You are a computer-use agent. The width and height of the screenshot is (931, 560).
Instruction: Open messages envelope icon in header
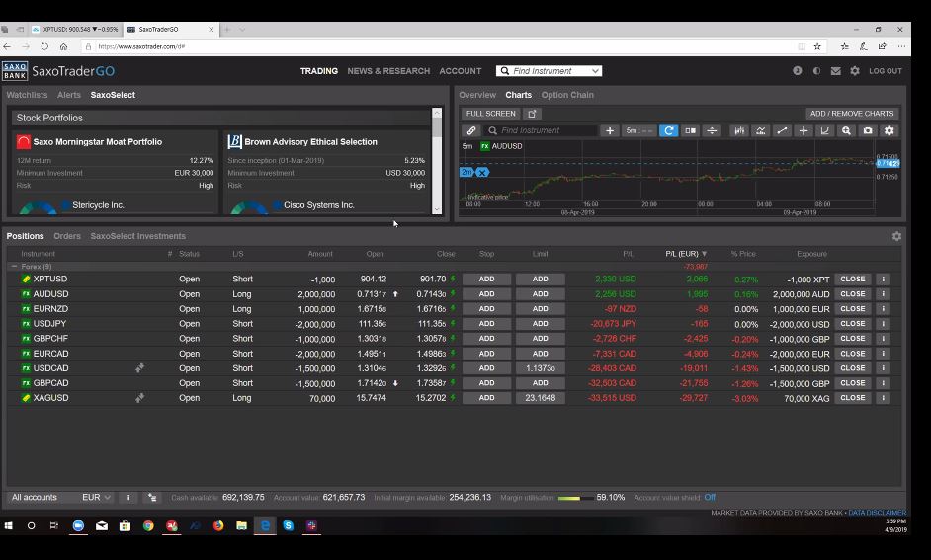point(835,70)
